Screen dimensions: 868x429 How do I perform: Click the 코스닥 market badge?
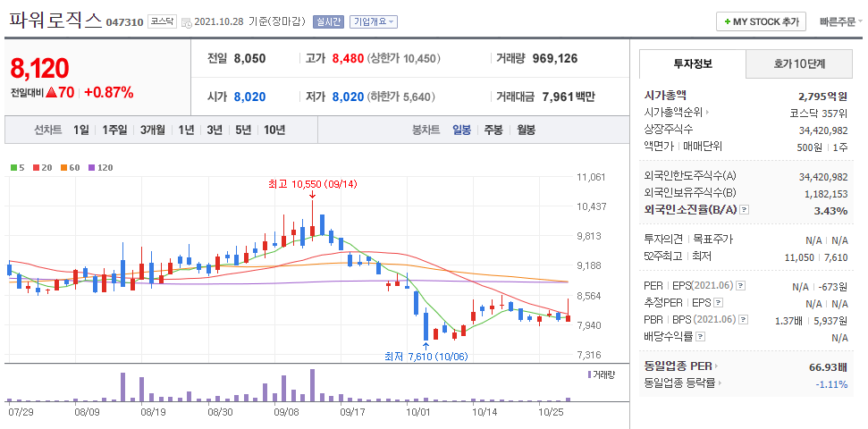coord(162,22)
